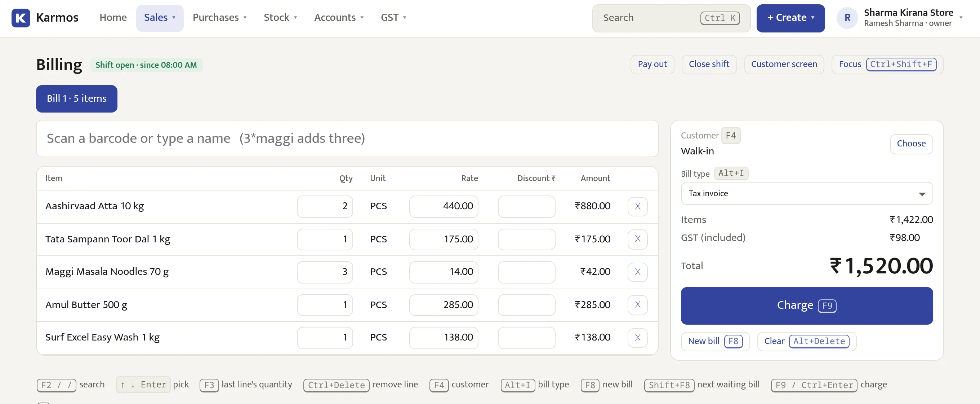This screenshot has width=980, height=404.
Task: Edit the 14.00 rate for Maggi Noodles
Action: point(444,272)
